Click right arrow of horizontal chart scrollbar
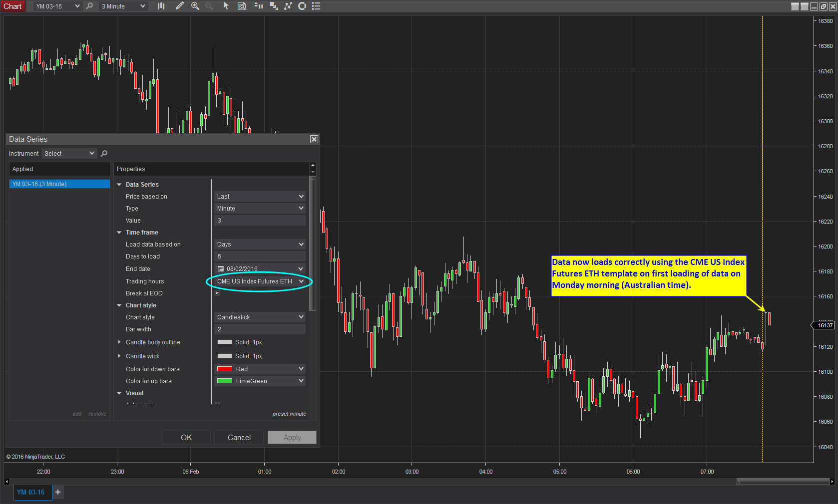Image resolution: width=838 pixels, height=504 pixels. click(x=832, y=482)
